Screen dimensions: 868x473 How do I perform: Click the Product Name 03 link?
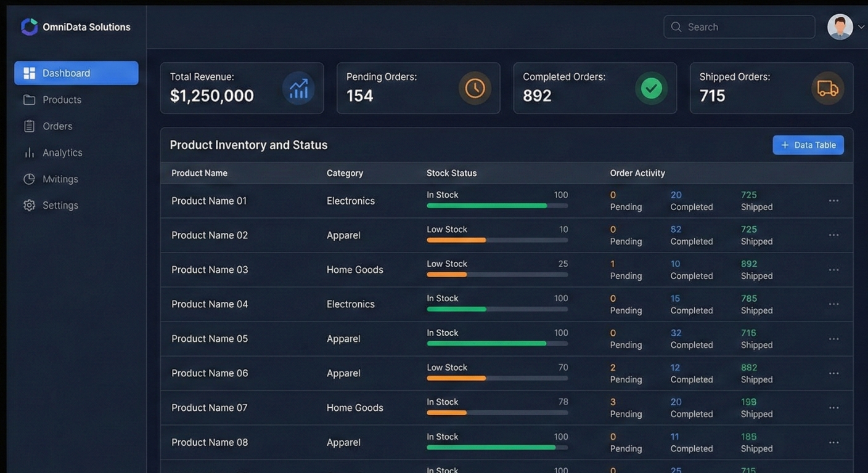coord(210,270)
